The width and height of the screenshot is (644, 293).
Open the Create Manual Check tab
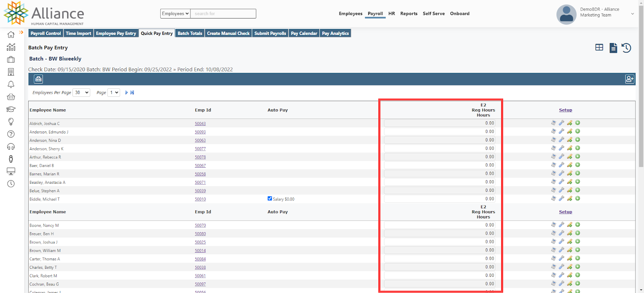coord(228,33)
